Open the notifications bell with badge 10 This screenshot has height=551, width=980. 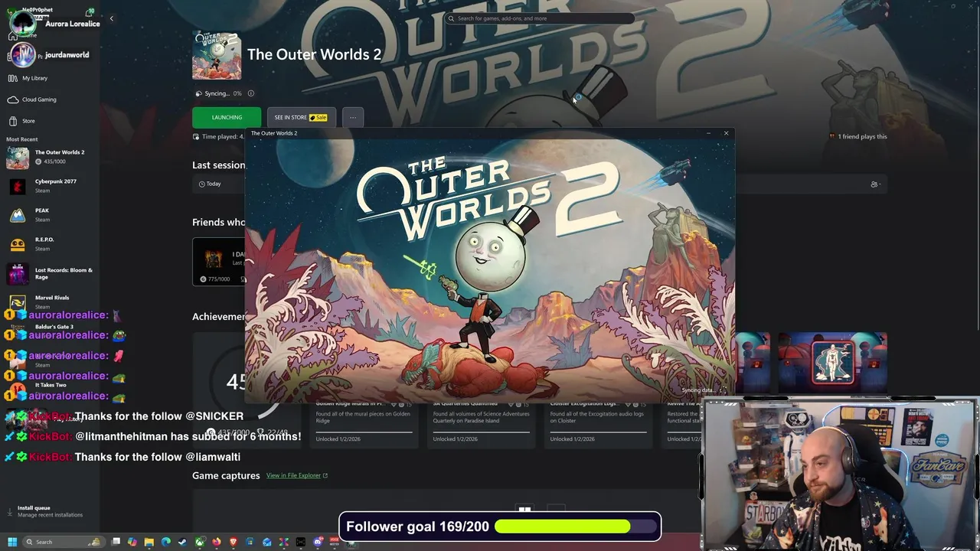coord(90,13)
